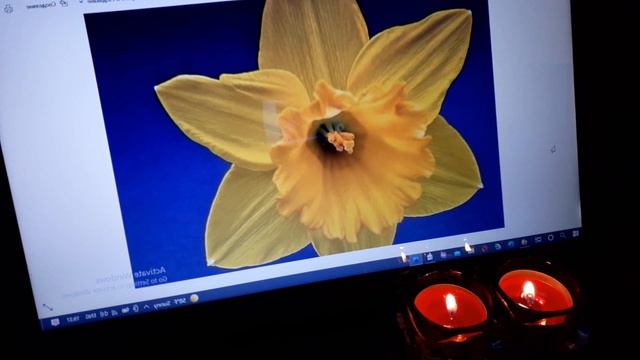Click the print icon in the toolbar

(8, 8)
